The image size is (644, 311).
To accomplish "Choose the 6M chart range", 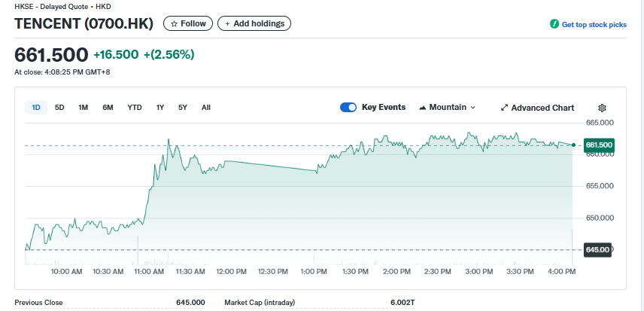I will point(108,108).
